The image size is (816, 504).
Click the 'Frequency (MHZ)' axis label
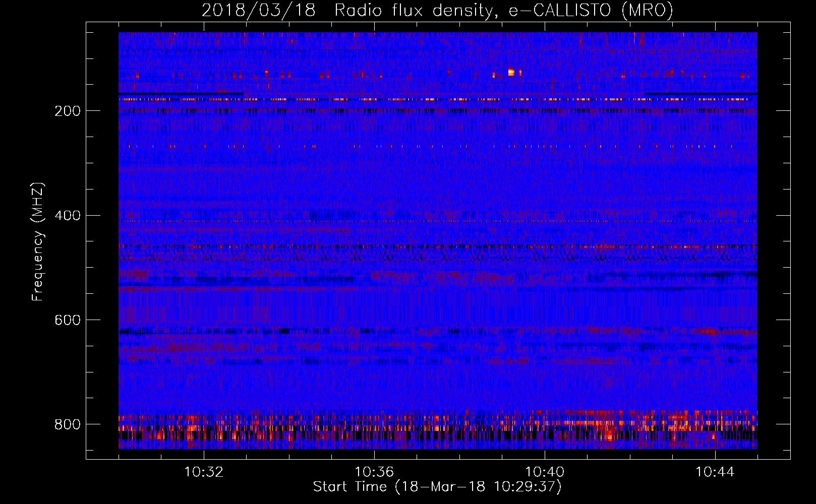point(37,242)
